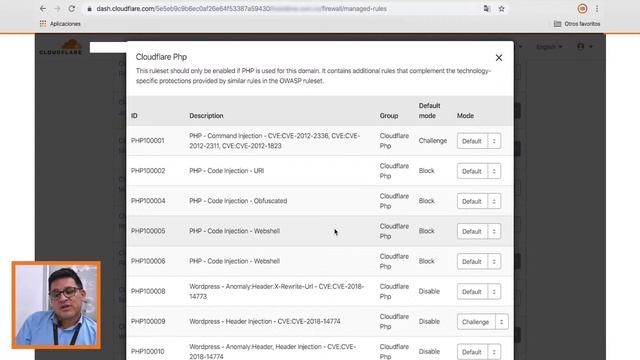Go back in browser history
This screenshot has width=640, height=360.
43,9
